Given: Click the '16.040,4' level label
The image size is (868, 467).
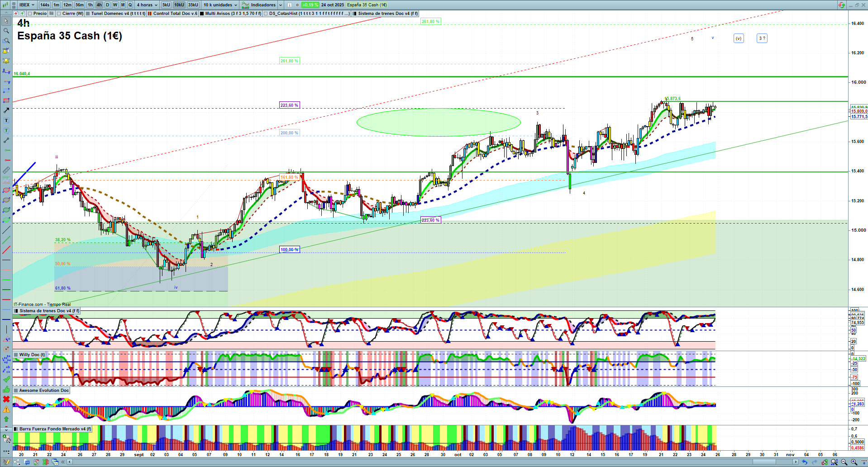Looking at the screenshot, I should 22,74.
